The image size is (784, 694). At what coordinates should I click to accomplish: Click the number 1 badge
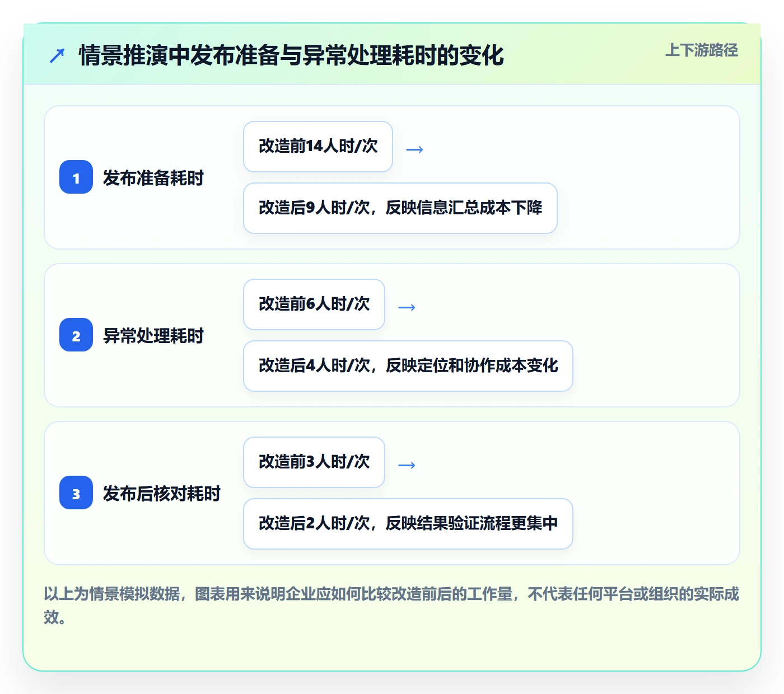76,177
